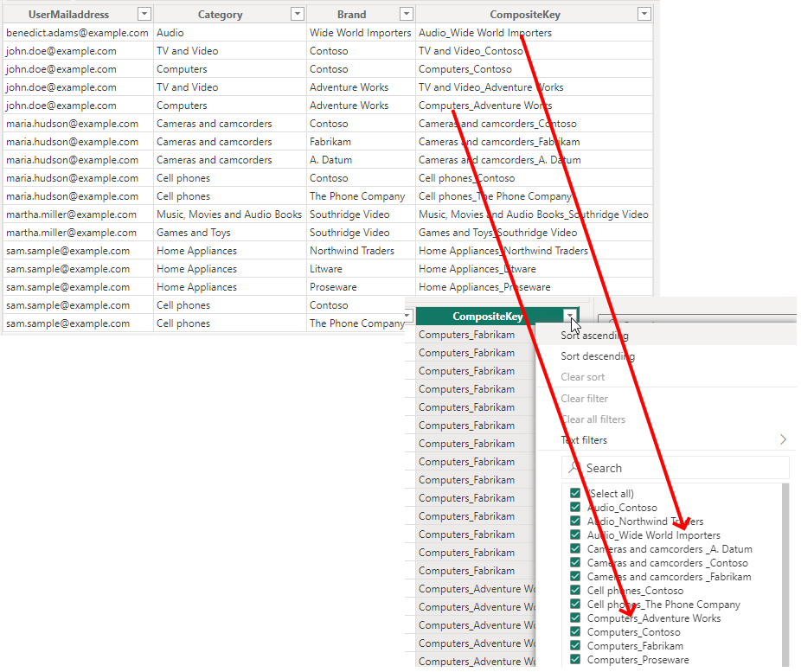Screen dimensions: 801x672
Task: Deselect Cameras and camcorders _A. Datum checkbox
Action: tap(575, 549)
